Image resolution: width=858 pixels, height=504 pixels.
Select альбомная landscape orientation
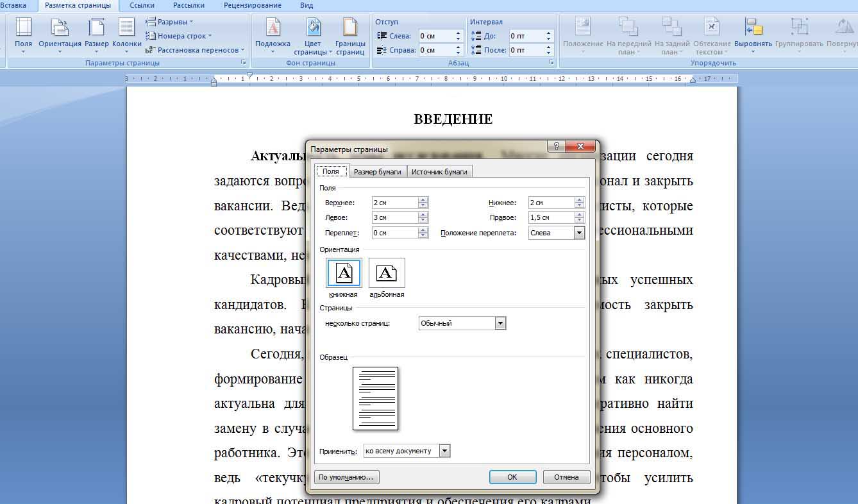click(x=387, y=273)
